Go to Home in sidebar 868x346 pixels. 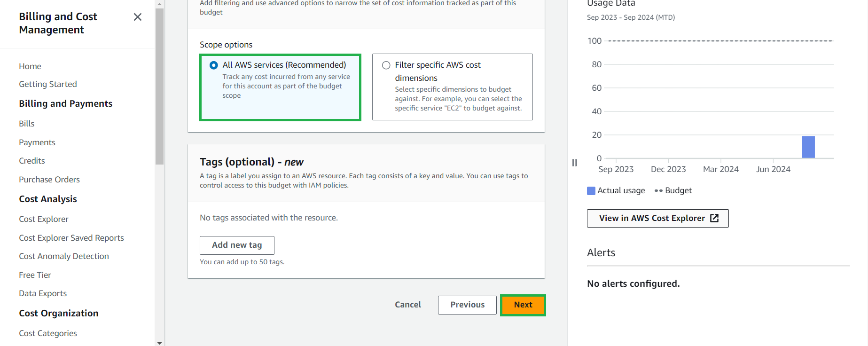[x=30, y=66]
